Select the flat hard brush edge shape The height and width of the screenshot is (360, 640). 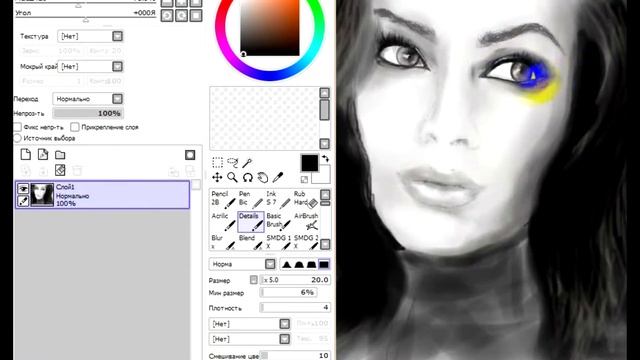coord(324,264)
